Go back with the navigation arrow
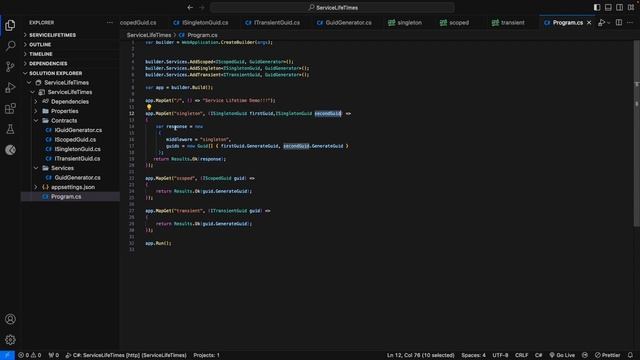 (190, 7)
